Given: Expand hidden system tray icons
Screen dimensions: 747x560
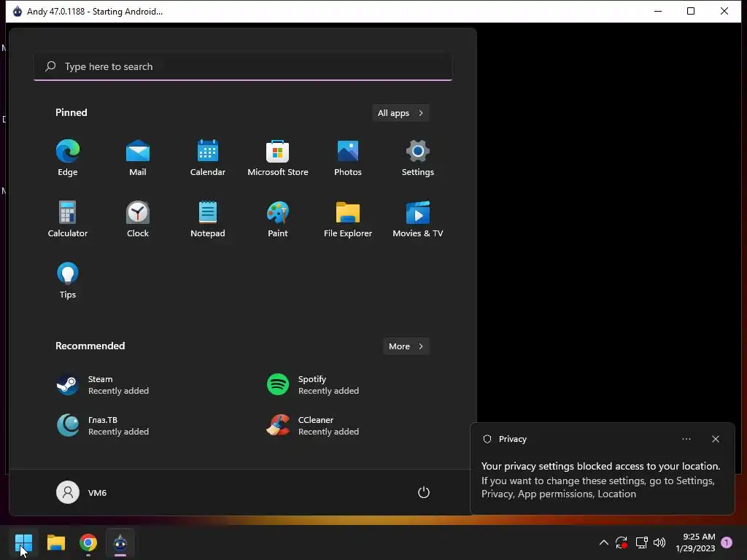Looking at the screenshot, I should pos(603,542).
